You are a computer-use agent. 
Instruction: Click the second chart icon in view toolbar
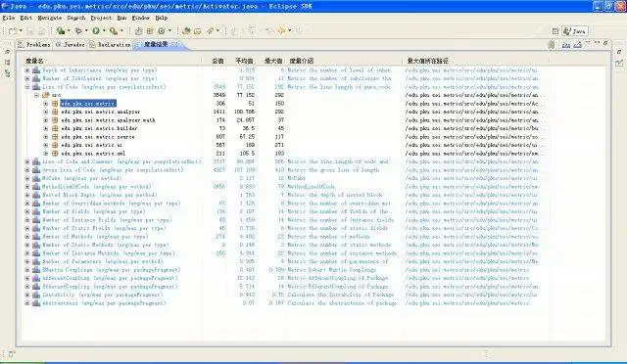[x=578, y=45]
